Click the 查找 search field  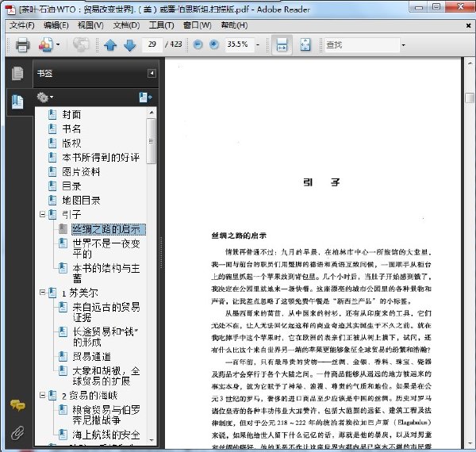363,45
